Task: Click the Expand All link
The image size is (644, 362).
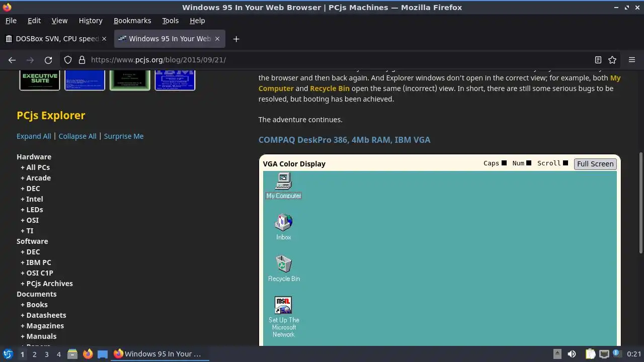Action: click(34, 136)
